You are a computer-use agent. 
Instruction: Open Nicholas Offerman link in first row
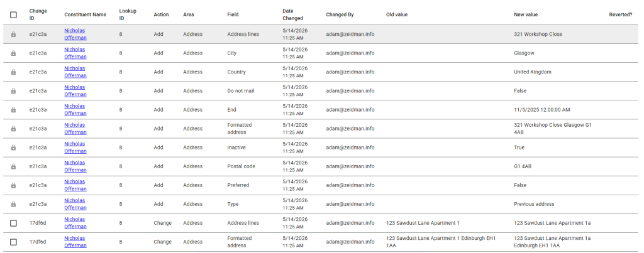[x=75, y=35]
